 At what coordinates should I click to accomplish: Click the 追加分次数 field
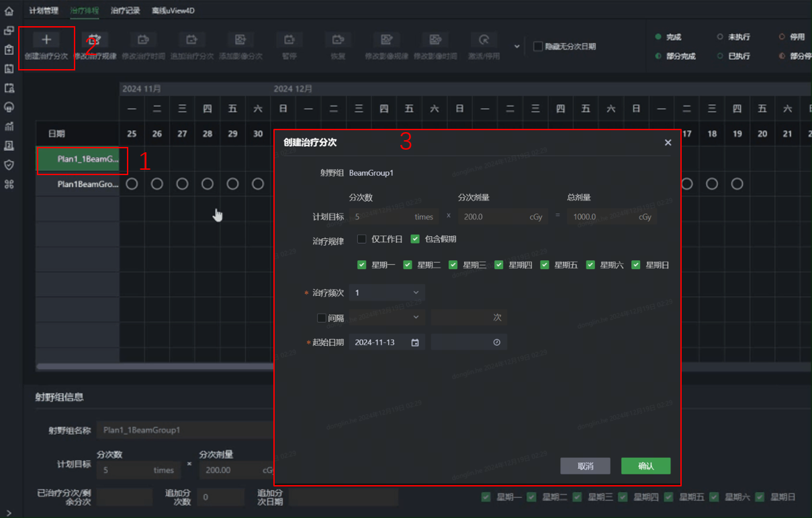[x=221, y=497]
